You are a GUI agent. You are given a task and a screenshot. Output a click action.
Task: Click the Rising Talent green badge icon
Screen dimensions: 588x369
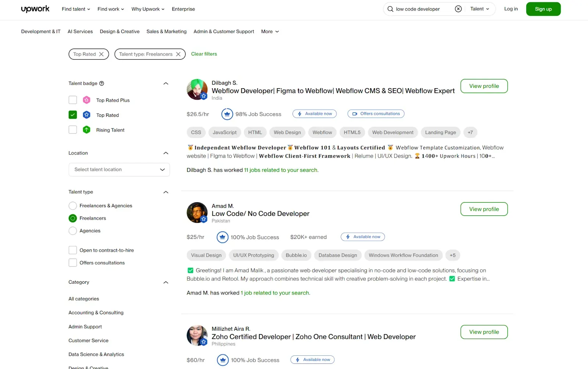[87, 130]
